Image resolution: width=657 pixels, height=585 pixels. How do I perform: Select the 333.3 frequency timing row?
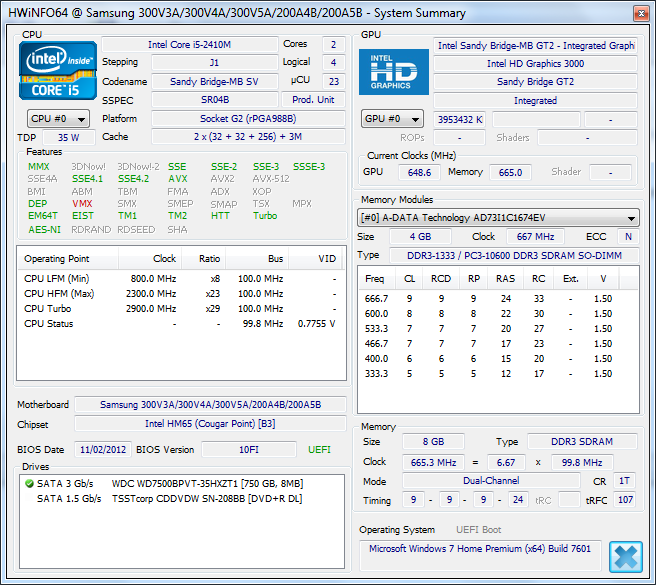498,374
